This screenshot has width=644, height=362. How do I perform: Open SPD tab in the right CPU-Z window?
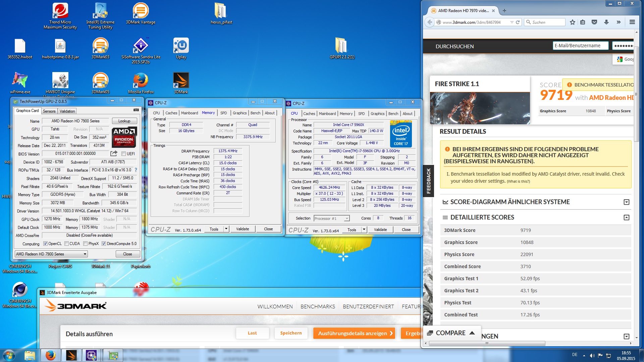(x=361, y=114)
